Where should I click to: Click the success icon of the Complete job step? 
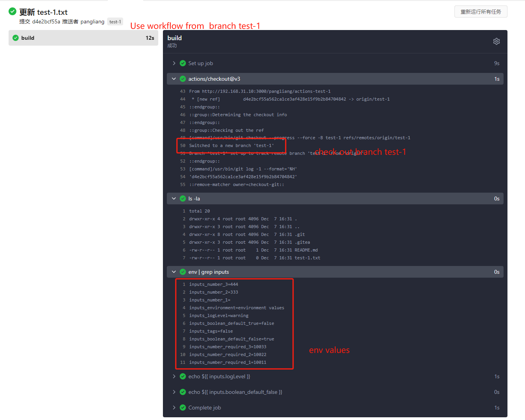[183, 408]
